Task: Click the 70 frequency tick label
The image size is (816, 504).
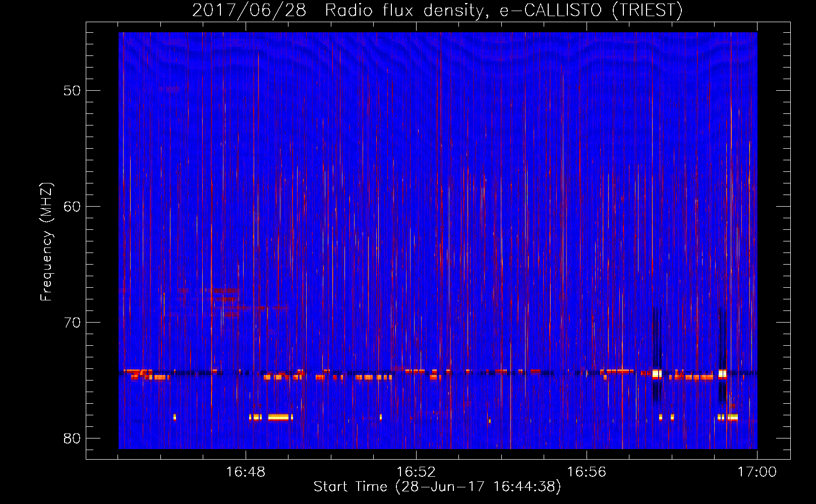Action: point(72,323)
